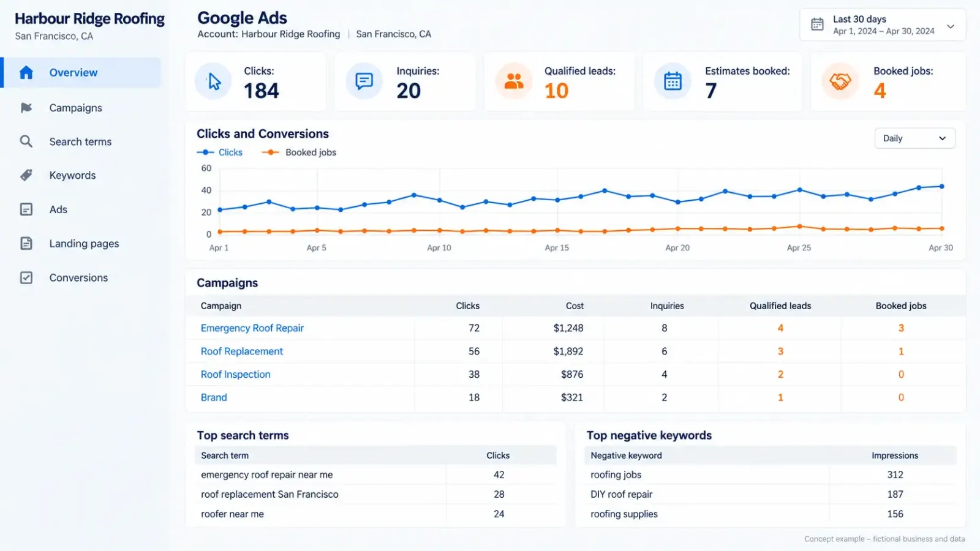Click the $1,892 cost cell

click(x=568, y=351)
